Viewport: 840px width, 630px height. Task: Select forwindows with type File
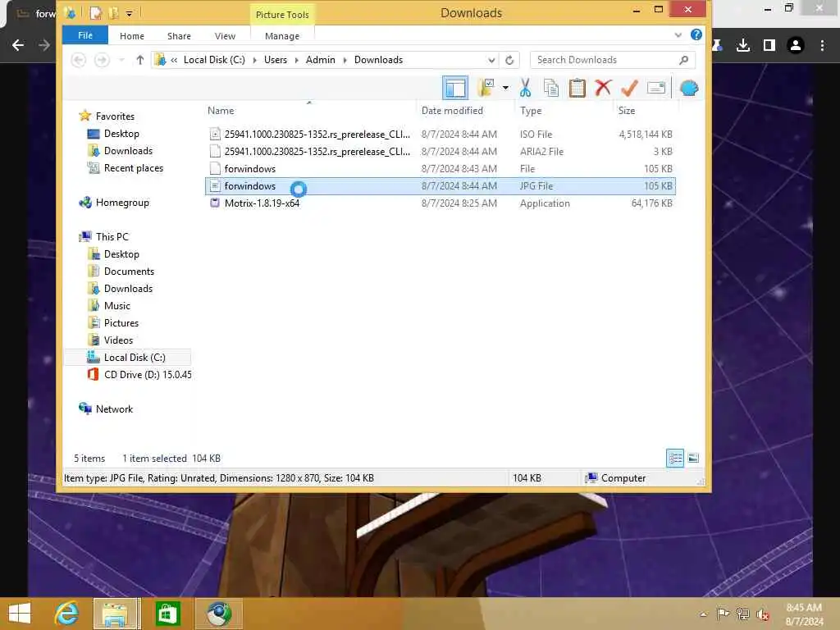tap(441, 169)
